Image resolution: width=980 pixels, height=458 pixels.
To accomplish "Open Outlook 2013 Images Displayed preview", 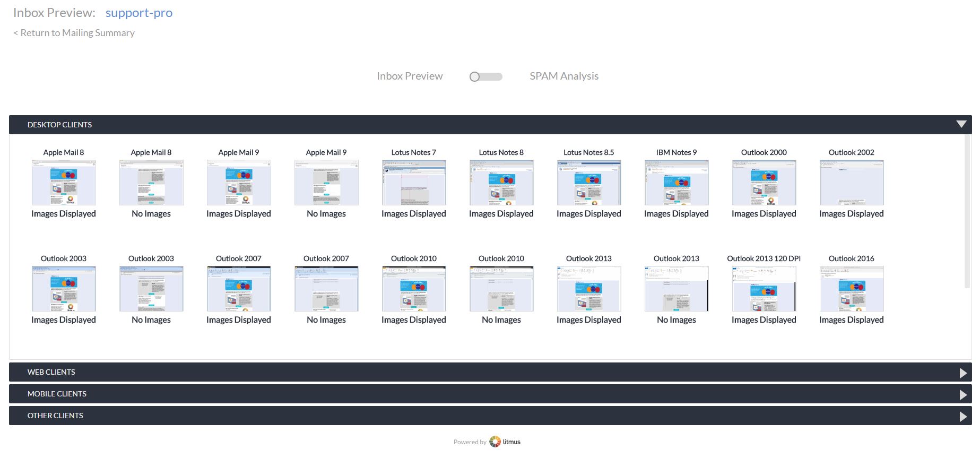I will [x=589, y=289].
